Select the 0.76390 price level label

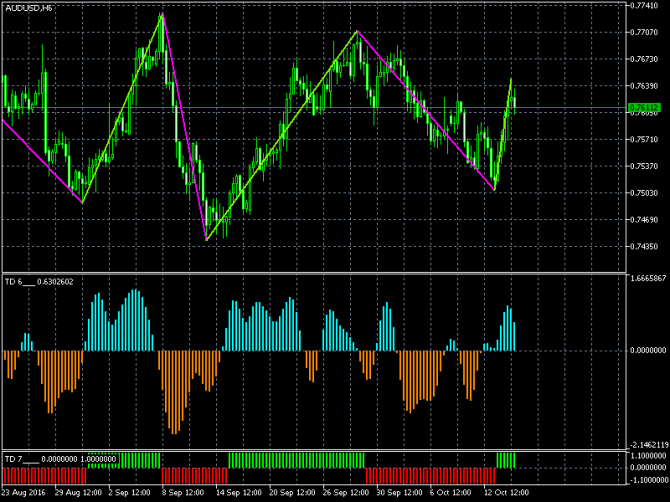point(644,86)
